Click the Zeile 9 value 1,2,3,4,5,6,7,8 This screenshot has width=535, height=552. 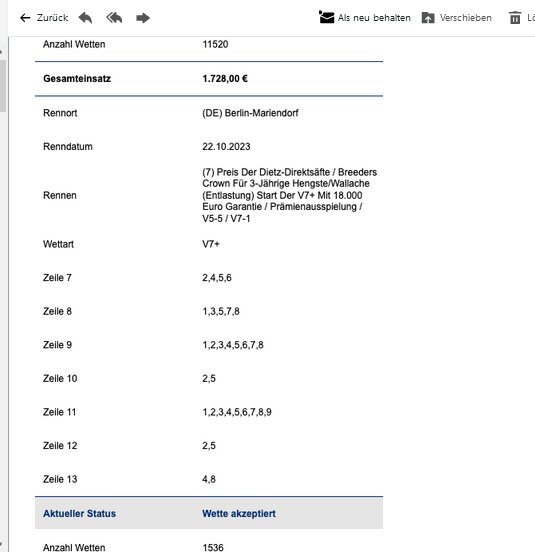[x=233, y=345]
